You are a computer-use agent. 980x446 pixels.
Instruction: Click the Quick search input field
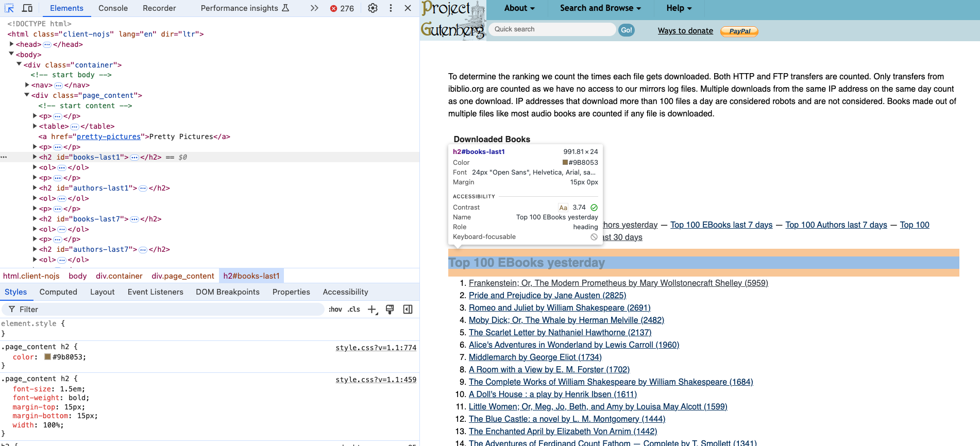point(551,29)
